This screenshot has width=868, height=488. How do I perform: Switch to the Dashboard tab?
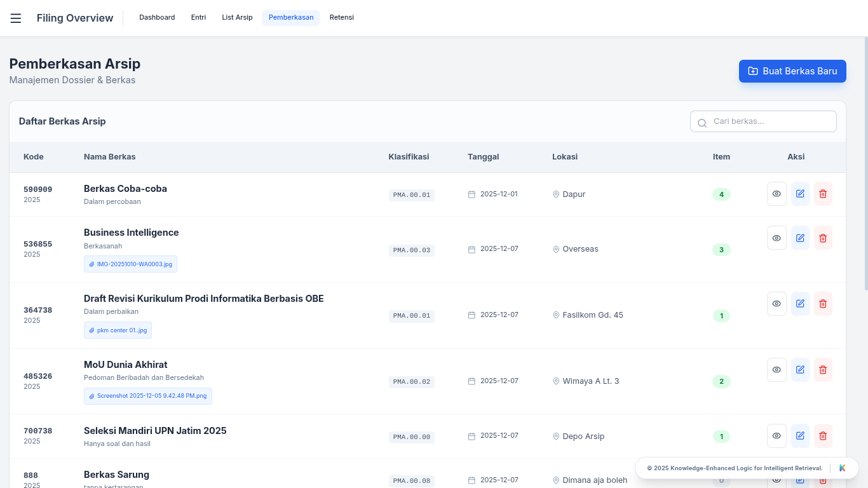tap(157, 18)
